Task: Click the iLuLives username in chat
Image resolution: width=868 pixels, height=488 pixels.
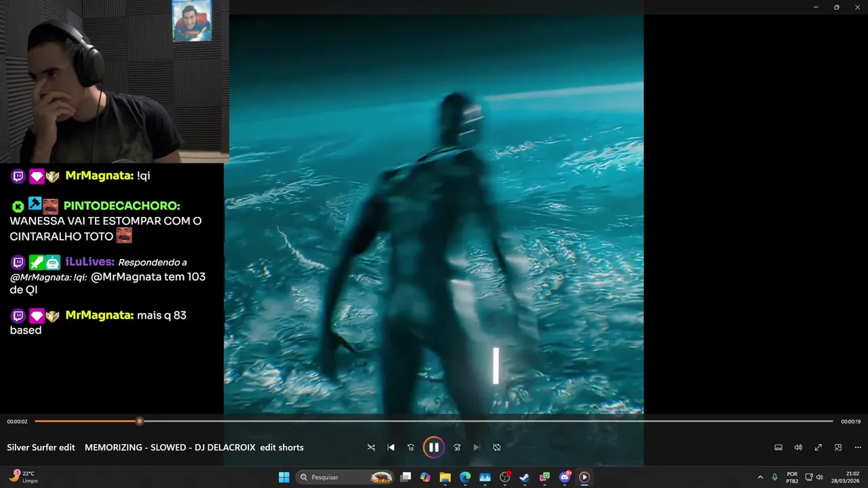Action: [90, 262]
